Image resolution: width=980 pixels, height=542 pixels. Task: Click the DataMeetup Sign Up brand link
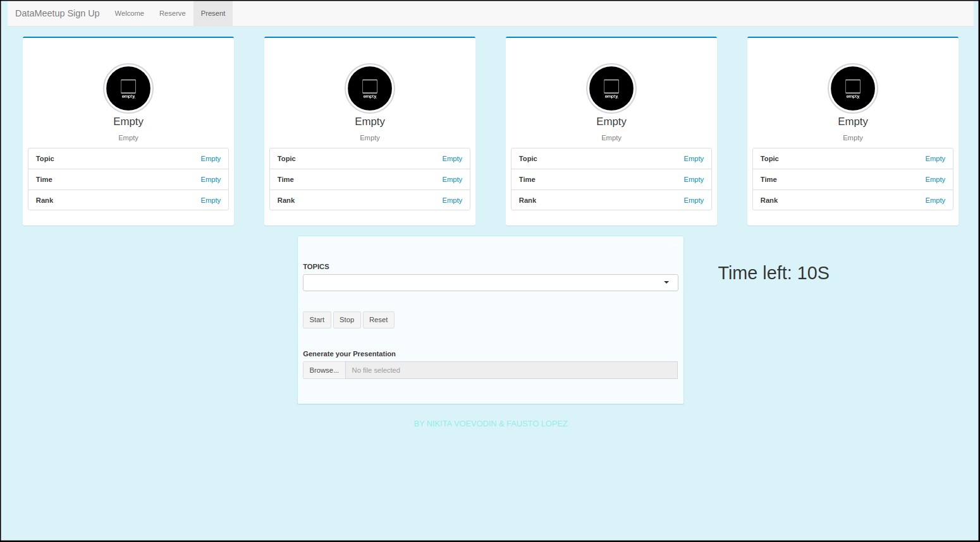(x=58, y=13)
